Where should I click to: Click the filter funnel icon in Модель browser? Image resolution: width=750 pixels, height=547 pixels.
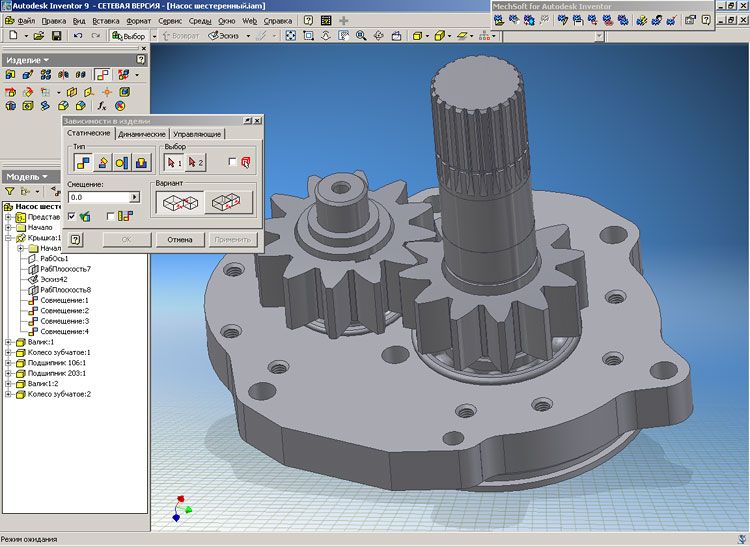10,191
